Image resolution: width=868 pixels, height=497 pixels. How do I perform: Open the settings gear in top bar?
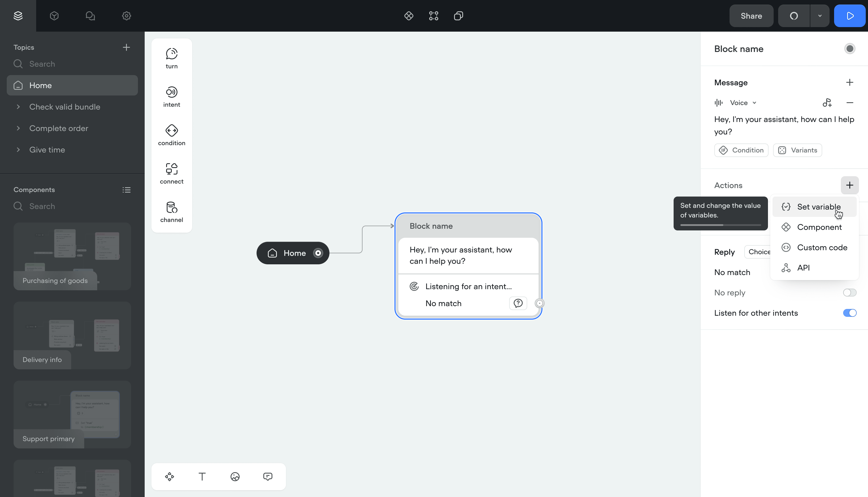(126, 16)
